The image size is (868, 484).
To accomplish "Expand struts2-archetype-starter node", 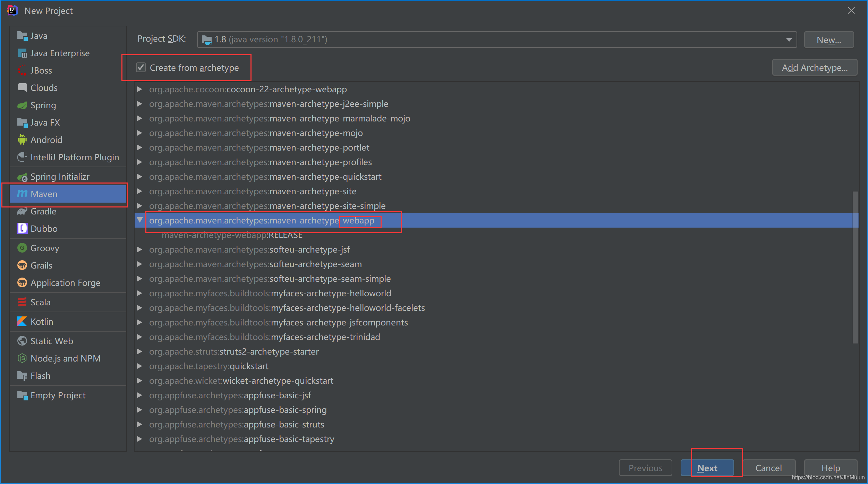I will coord(139,351).
